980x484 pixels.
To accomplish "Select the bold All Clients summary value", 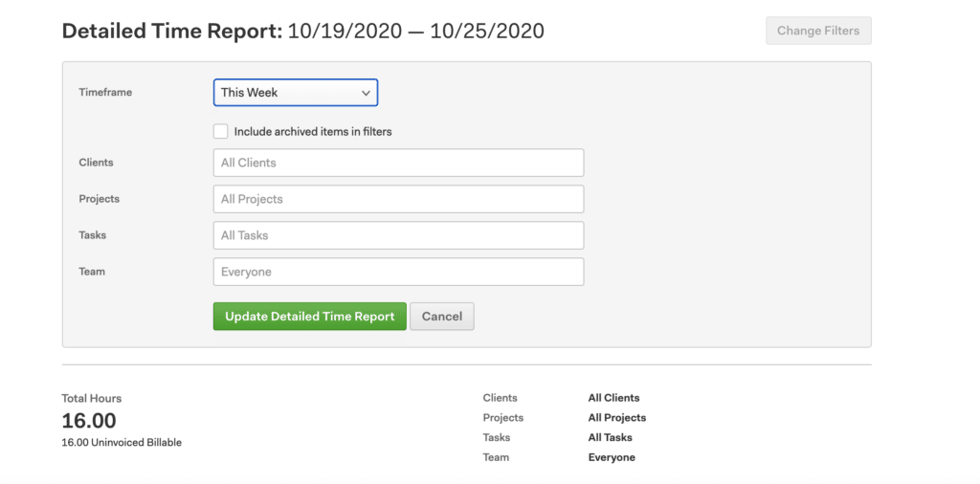I will pos(613,398).
